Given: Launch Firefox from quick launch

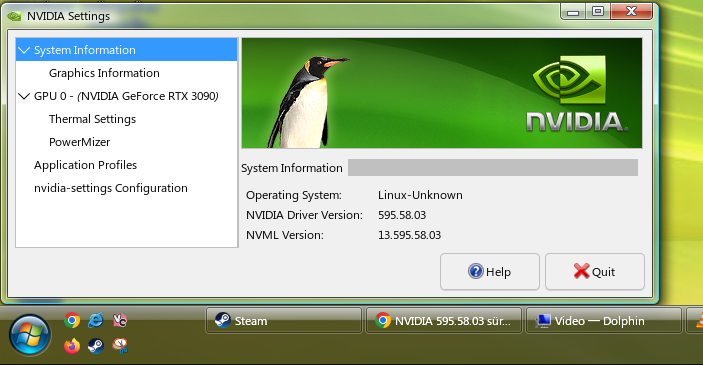Looking at the screenshot, I should [72, 346].
